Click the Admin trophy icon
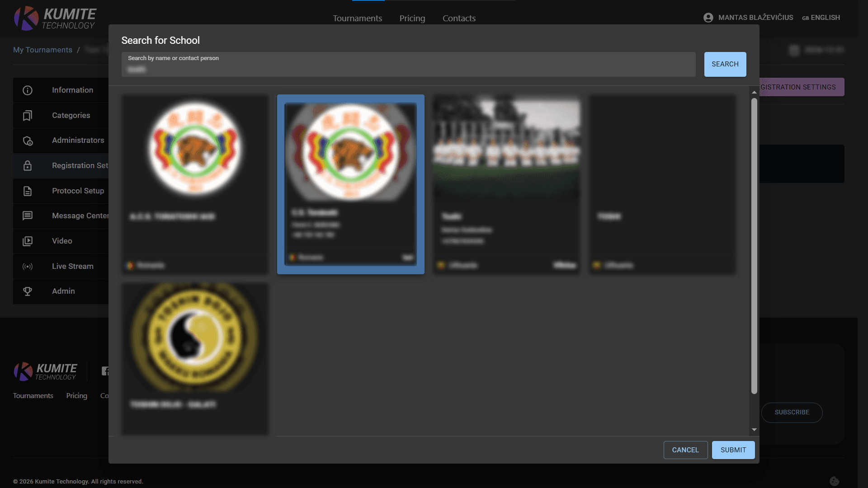 28,291
